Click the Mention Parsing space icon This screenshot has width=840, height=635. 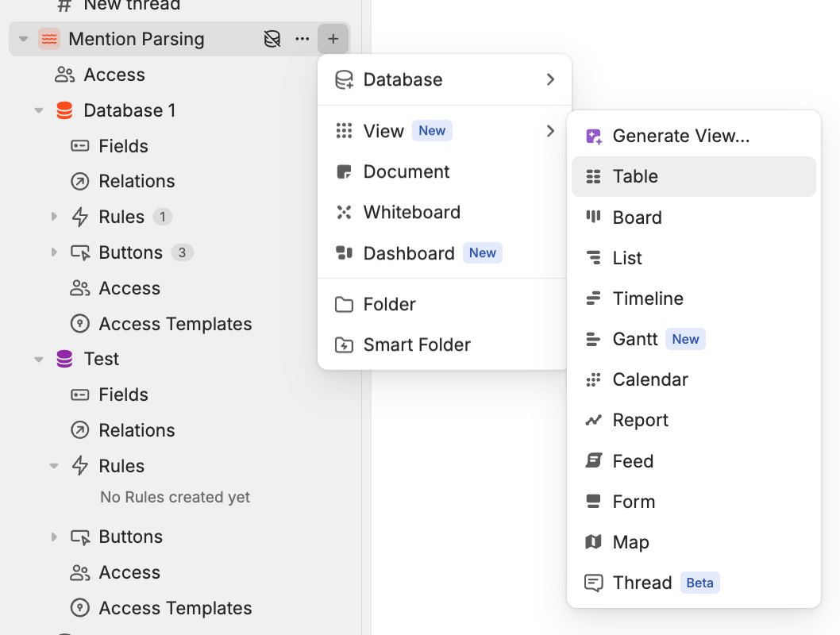coord(49,39)
